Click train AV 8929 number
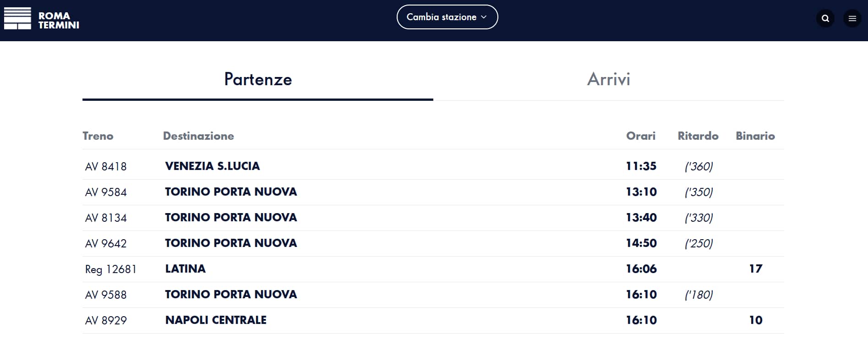The width and height of the screenshot is (868, 340). point(106,320)
